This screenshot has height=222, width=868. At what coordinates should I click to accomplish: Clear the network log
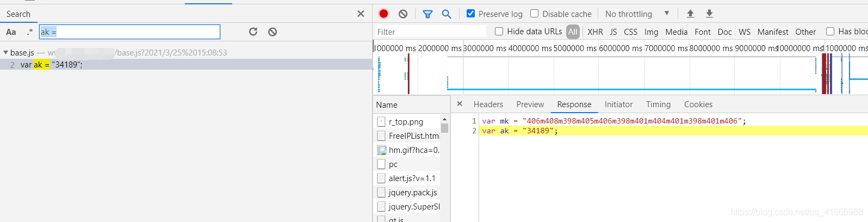pyautogui.click(x=403, y=14)
